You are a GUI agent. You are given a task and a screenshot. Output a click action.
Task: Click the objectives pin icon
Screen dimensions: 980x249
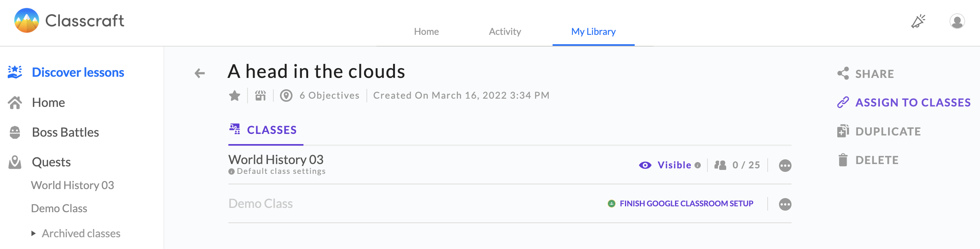coord(286,96)
